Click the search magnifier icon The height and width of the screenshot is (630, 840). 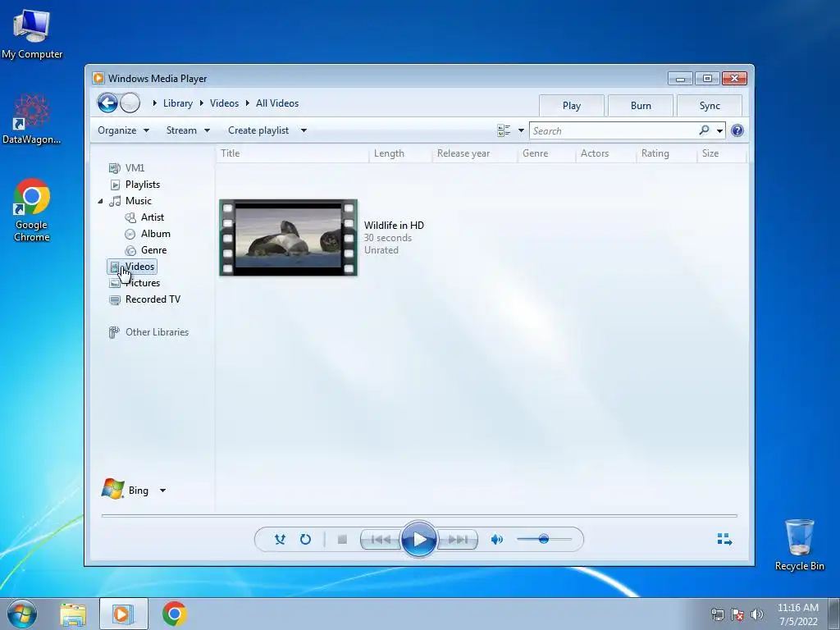704,130
